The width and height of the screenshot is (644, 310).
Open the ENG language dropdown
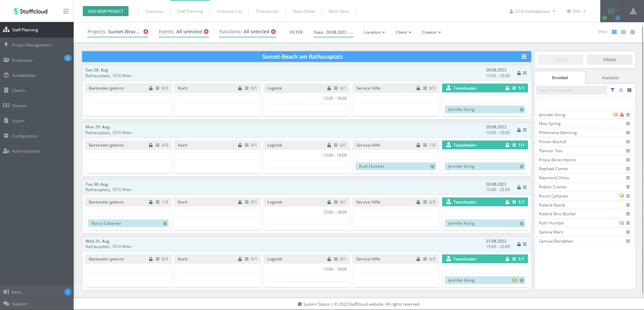(x=576, y=11)
